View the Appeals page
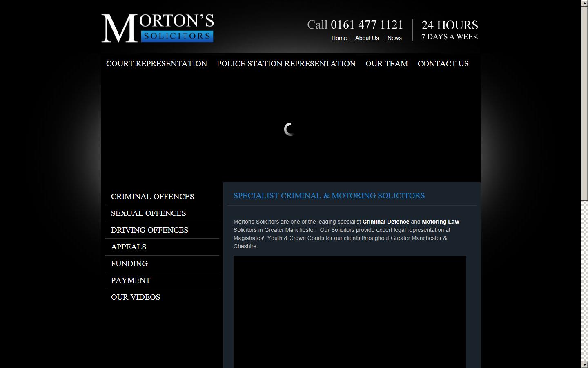Viewport: 588px width, 368px height. pos(128,247)
